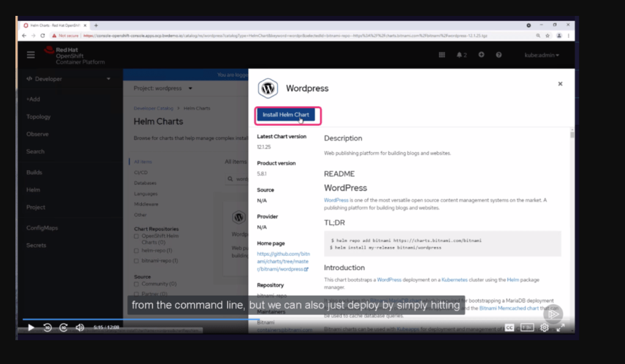Enter fullscreen video mode
Image resolution: width=625 pixels, height=364 pixels.
[560, 327]
